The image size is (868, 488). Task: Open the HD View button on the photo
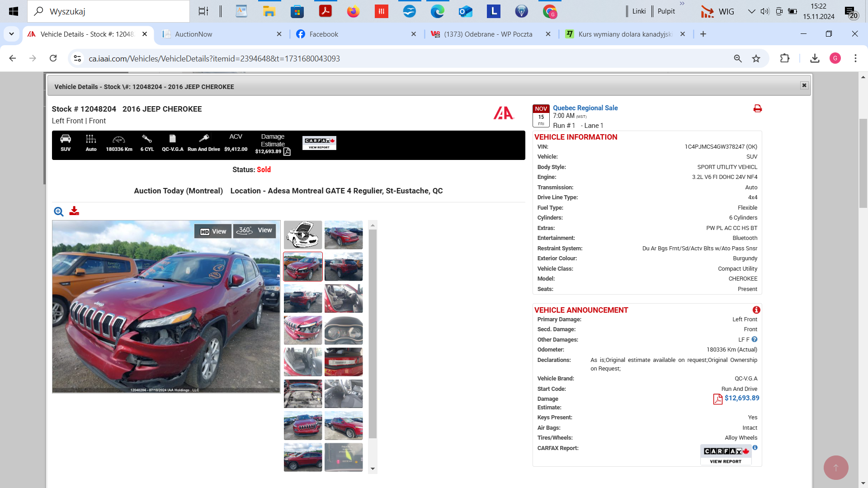213,231
